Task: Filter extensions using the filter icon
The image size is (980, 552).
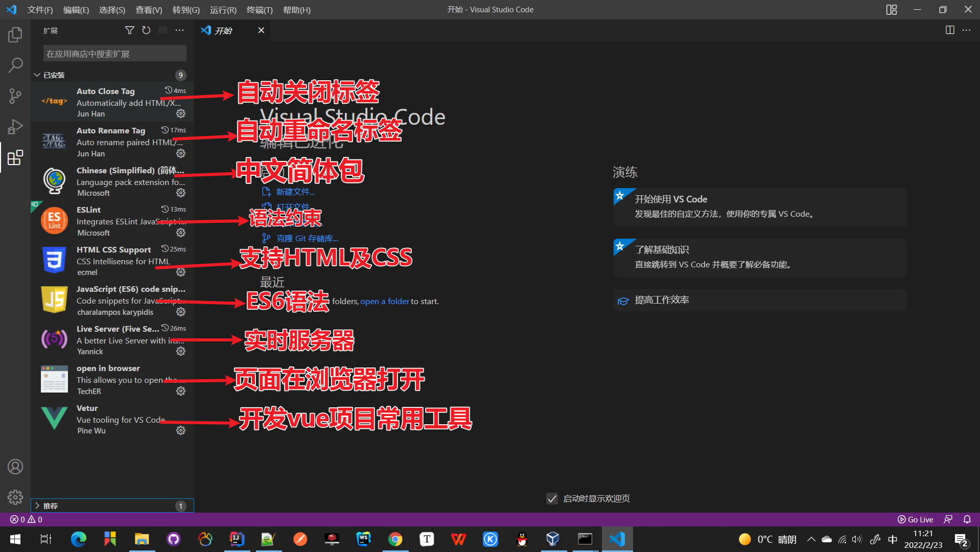Action: click(x=129, y=30)
